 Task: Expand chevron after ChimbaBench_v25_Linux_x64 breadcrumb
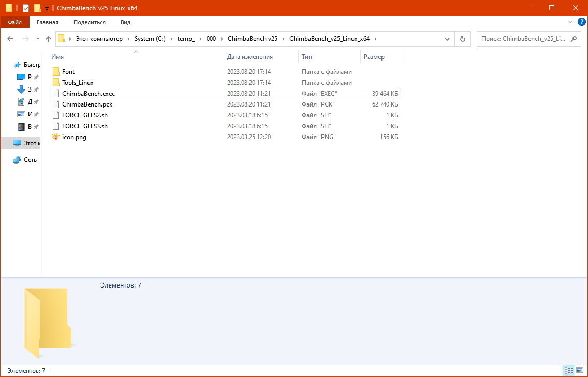pos(375,39)
